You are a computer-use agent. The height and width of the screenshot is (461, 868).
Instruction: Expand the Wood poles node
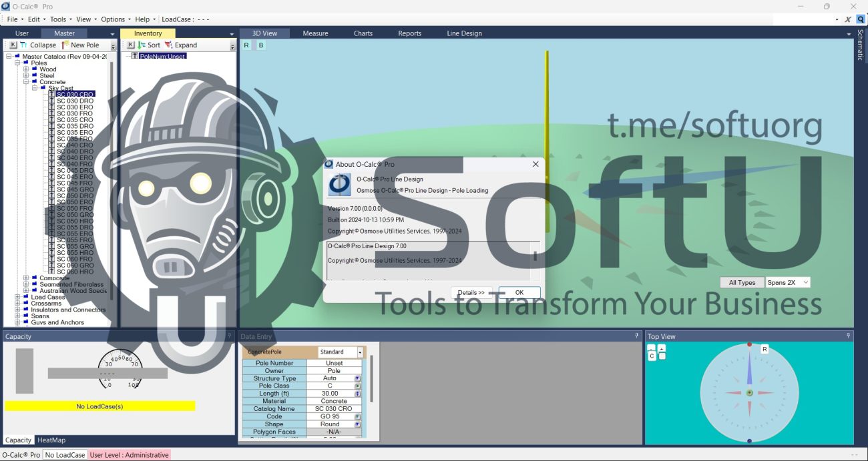26,69
